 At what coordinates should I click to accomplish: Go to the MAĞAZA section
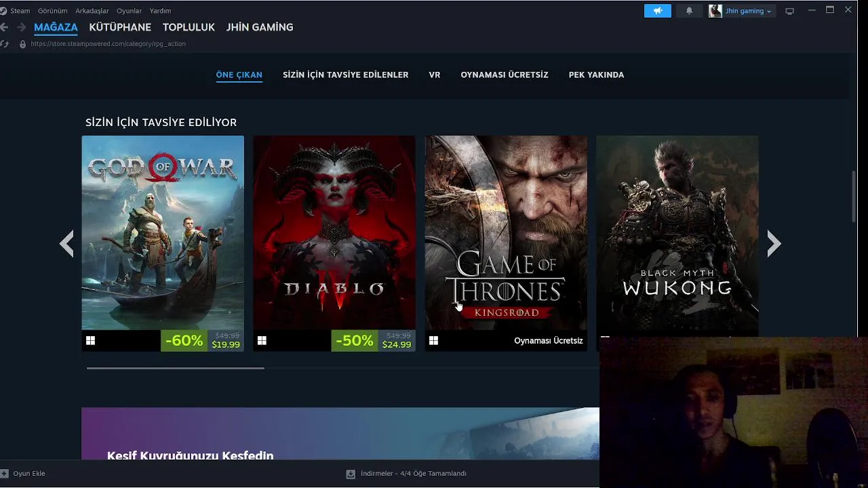(56, 27)
